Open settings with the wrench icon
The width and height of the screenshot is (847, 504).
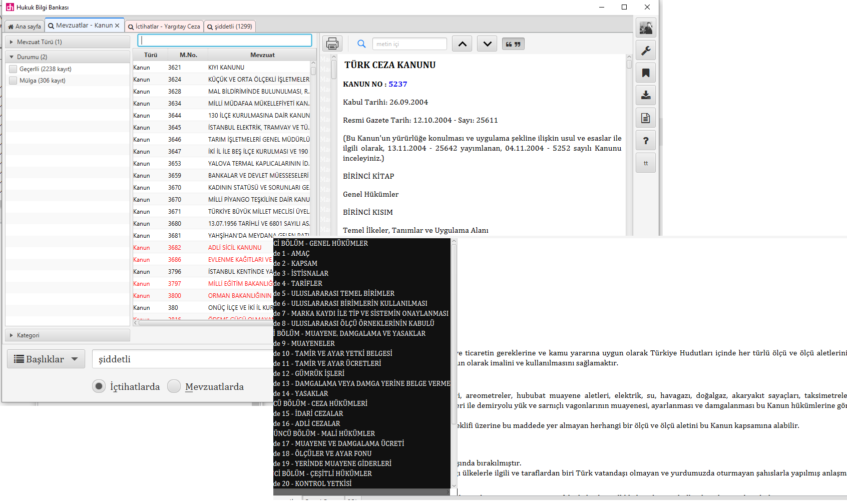click(x=646, y=51)
